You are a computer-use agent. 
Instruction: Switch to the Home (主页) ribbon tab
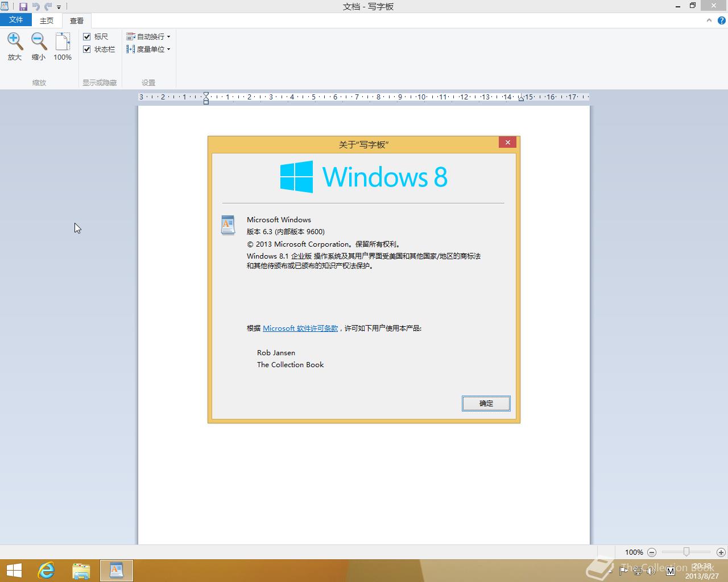[x=47, y=20]
